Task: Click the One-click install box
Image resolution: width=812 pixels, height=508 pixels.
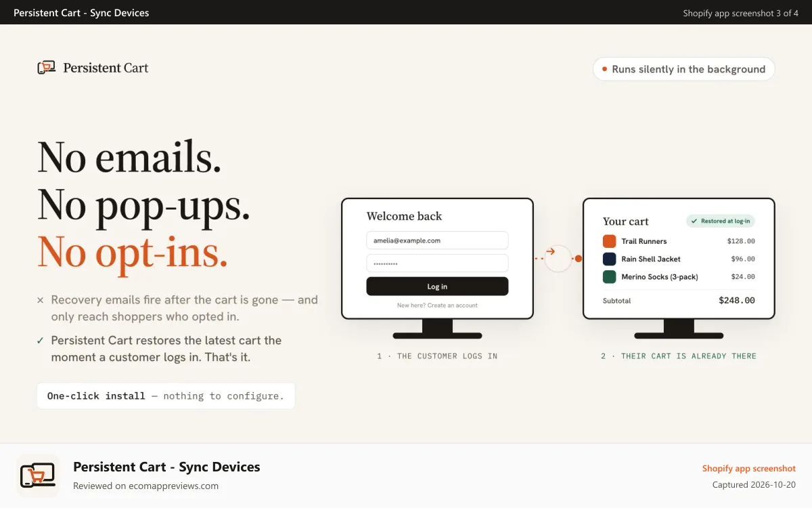Action: click(x=166, y=396)
